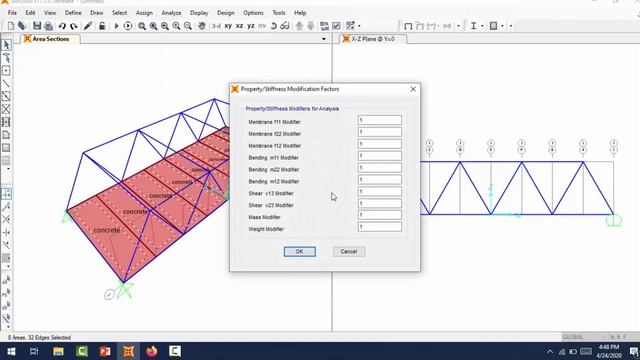Viewport: 640px width, 360px height.
Task: Select the Draw Frame line tool
Action: click(6, 84)
